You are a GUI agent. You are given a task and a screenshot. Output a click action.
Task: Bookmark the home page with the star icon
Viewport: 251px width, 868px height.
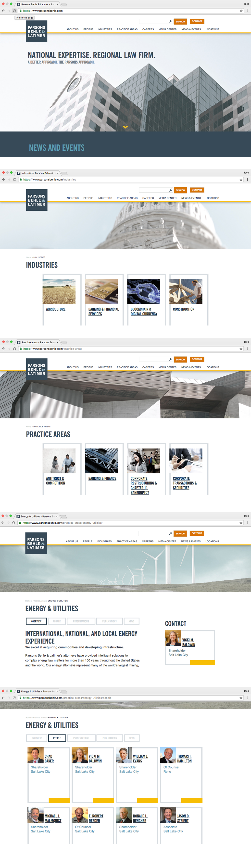pos(241,11)
